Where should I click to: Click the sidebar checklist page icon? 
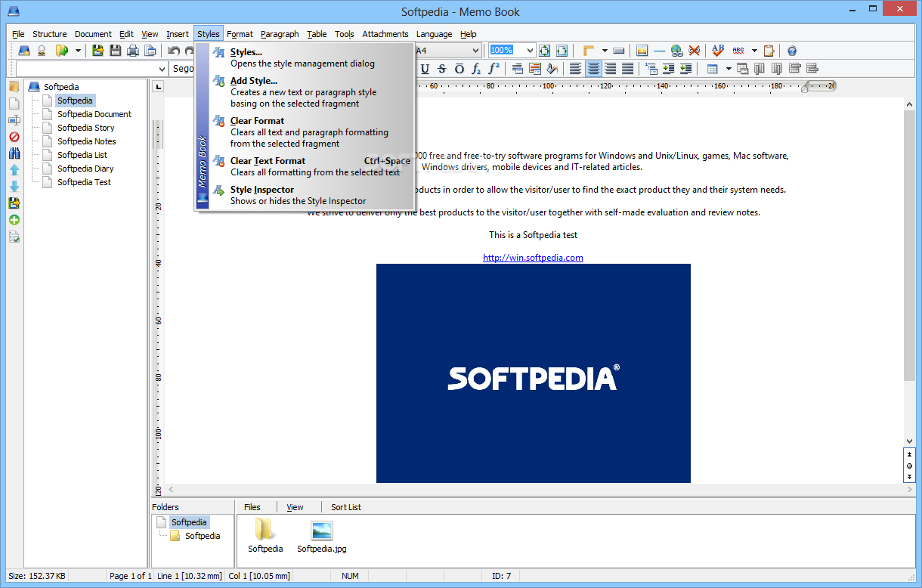click(14, 237)
